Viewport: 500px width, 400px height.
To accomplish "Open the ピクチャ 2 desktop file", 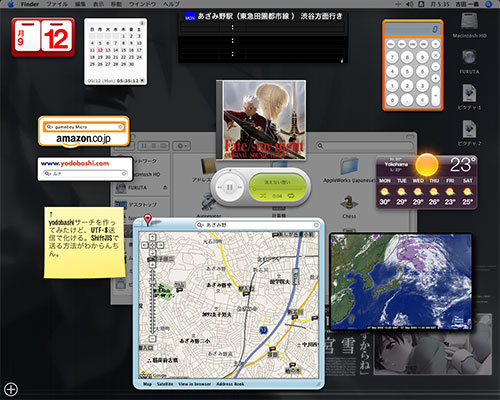I will 469,133.
